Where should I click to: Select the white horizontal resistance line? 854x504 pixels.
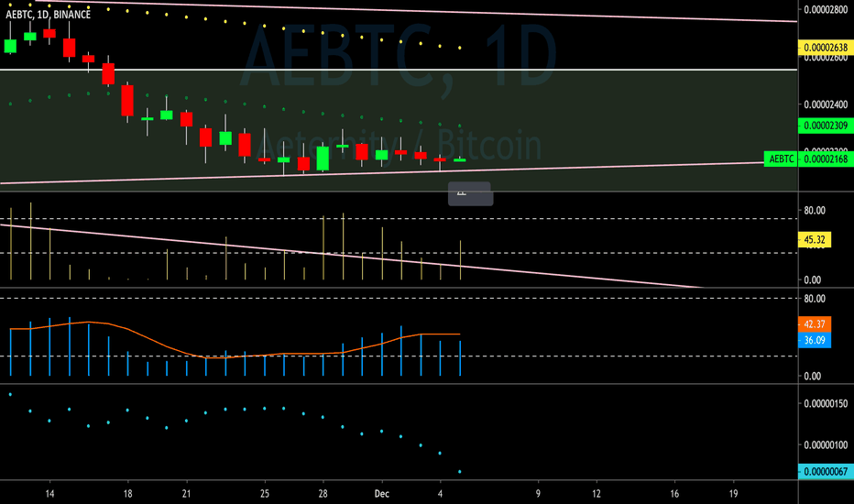coord(399,70)
